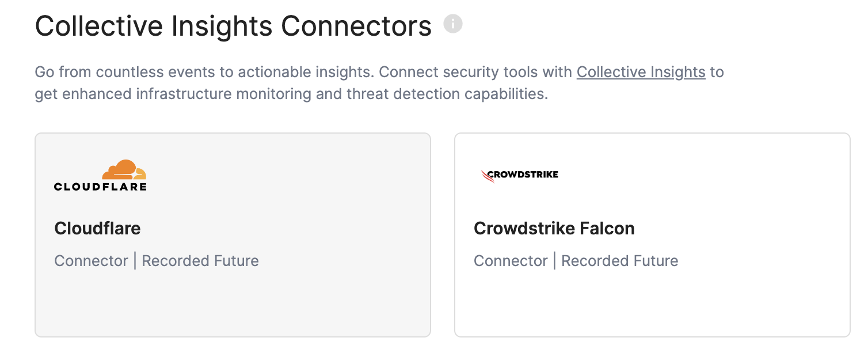Image resolution: width=868 pixels, height=349 pixels.
Task: Click the CLOUDFLARE wordmark in the logo
Action: [x=100, y=187]
